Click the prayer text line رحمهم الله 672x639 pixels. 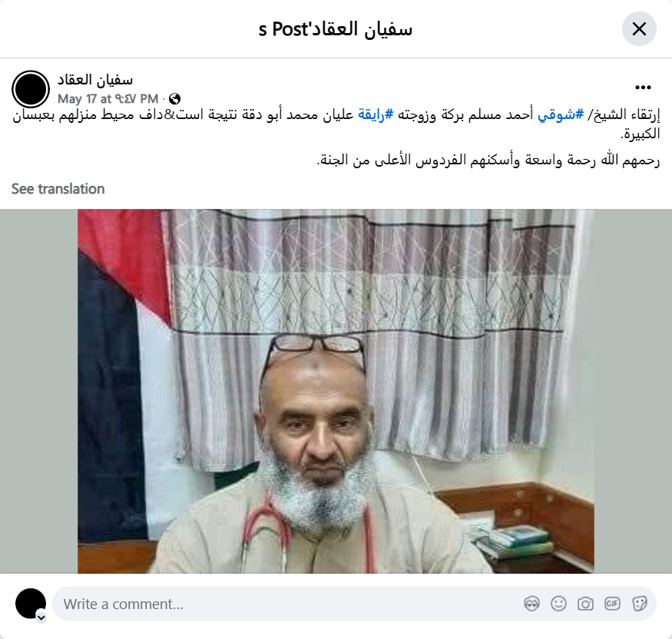coord(488,160)
